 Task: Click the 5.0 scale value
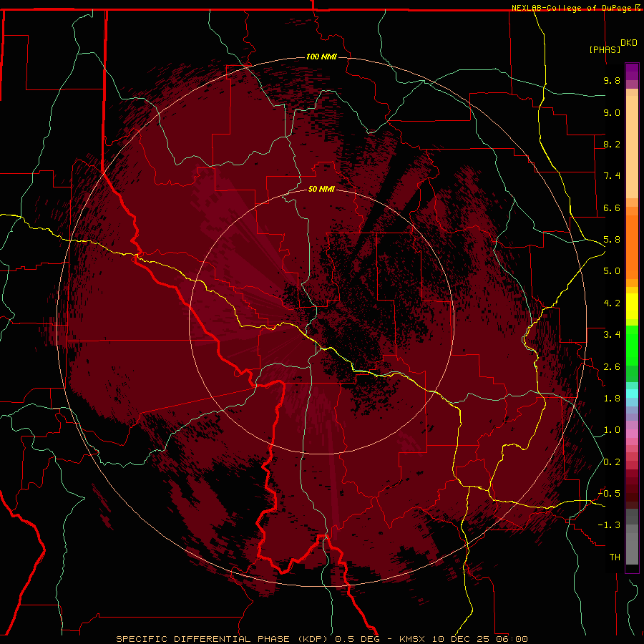(612, 271)
